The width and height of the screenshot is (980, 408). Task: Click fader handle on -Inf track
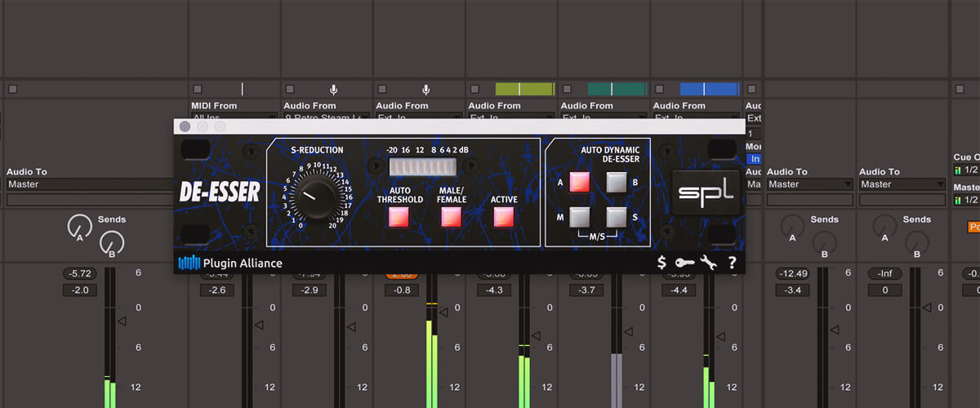pos(927,308)
